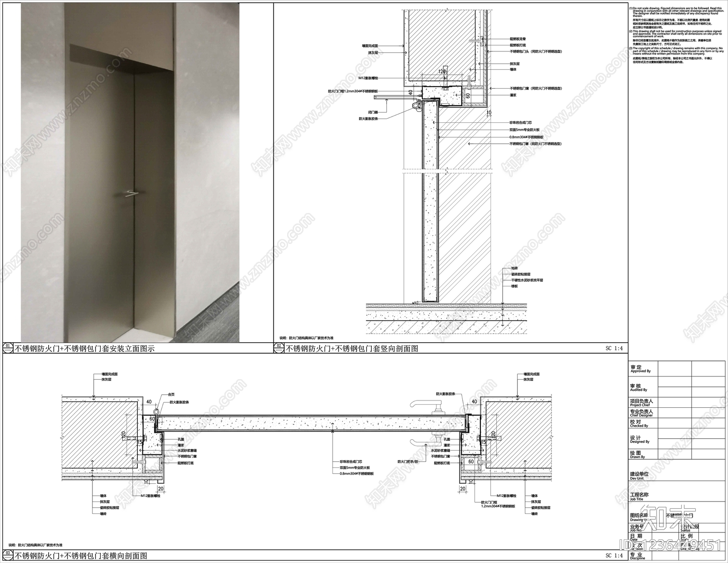Screen dimensions: 728x563
Task: Click SC 1:4 scale of drawing 02
Action: pos(614,349)
